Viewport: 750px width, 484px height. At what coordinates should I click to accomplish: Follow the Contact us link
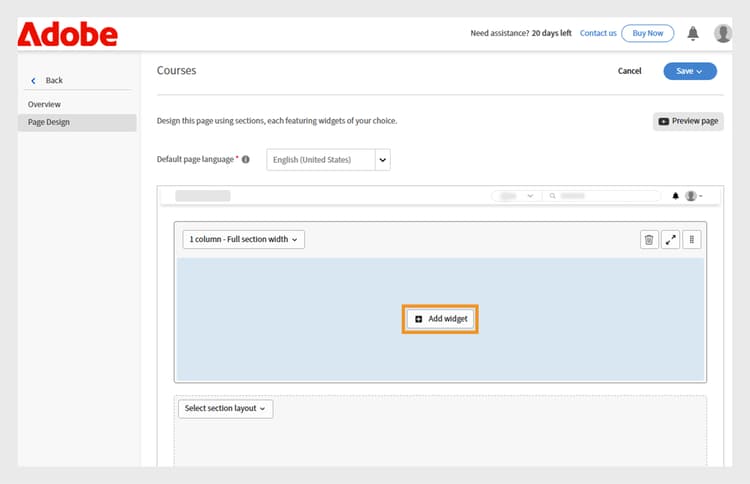(598, 33)
